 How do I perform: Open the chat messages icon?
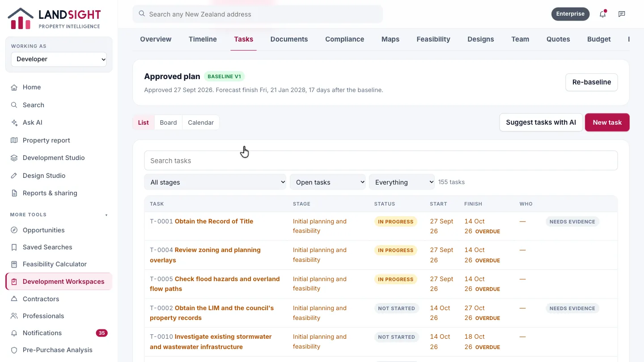(x=622, y=14)
